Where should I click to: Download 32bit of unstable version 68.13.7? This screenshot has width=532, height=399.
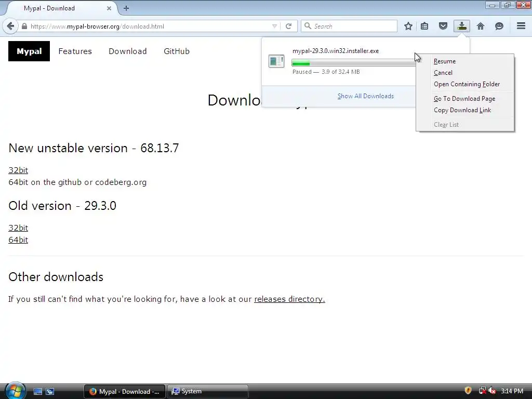point(18,170)
